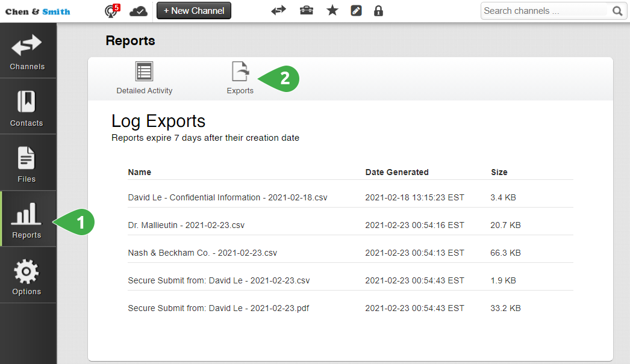Click the Name column header

point(139,172)
